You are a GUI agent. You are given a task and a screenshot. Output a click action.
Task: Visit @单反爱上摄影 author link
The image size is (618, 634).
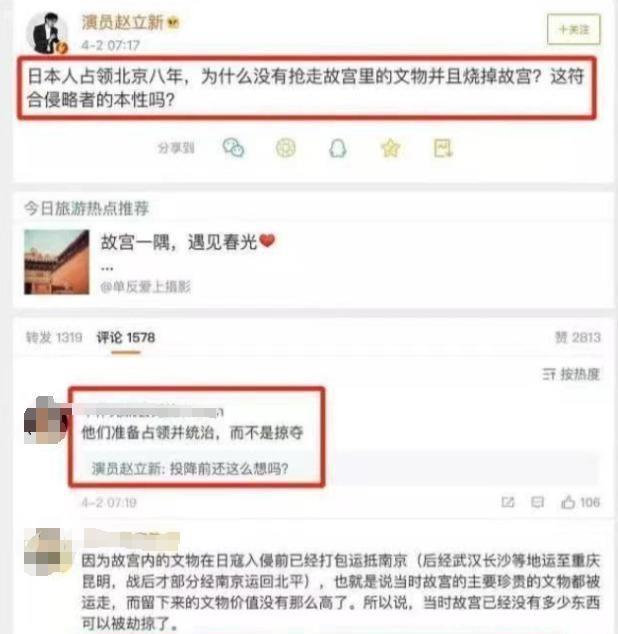(x=145, y=287)
